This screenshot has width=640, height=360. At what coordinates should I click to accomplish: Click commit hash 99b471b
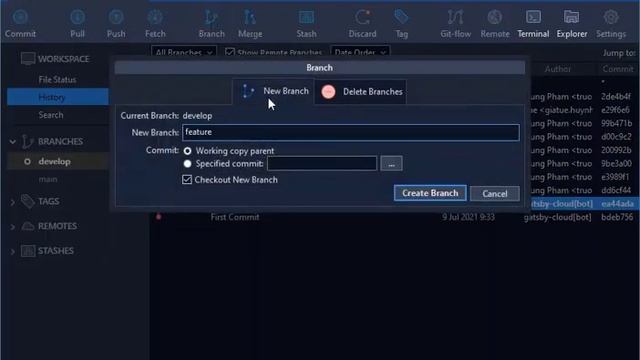tap(616, 123)
